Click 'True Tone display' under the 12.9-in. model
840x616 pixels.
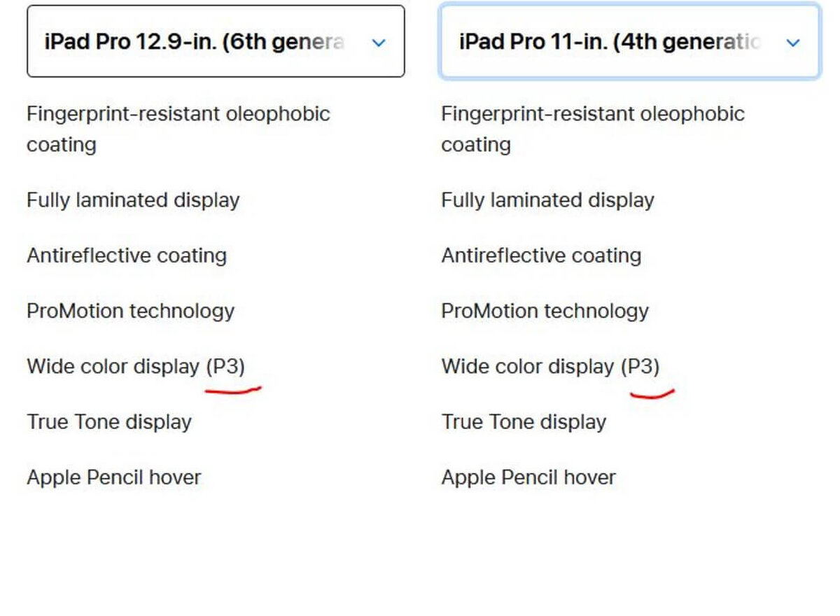point(109,421)
